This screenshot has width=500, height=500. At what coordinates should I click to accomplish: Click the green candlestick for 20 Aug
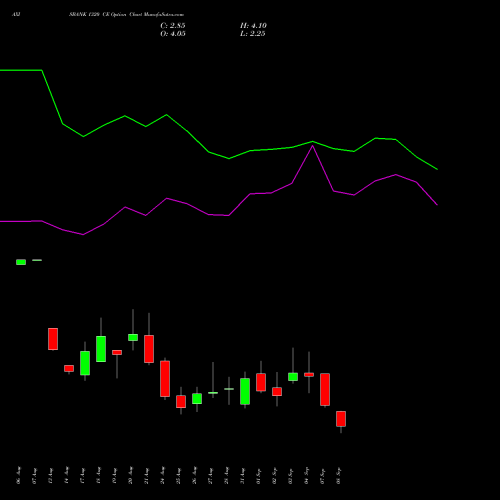[133, 337]
